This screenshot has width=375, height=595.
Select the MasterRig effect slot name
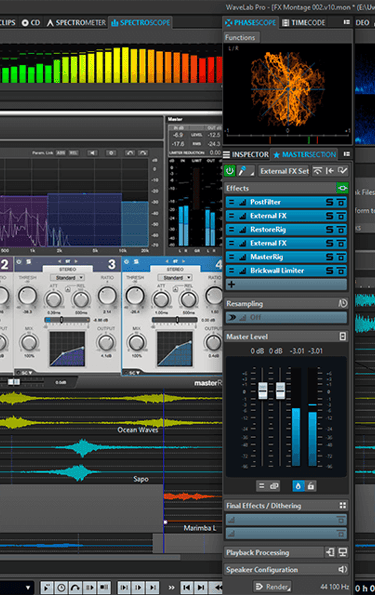tap(266, 257)
